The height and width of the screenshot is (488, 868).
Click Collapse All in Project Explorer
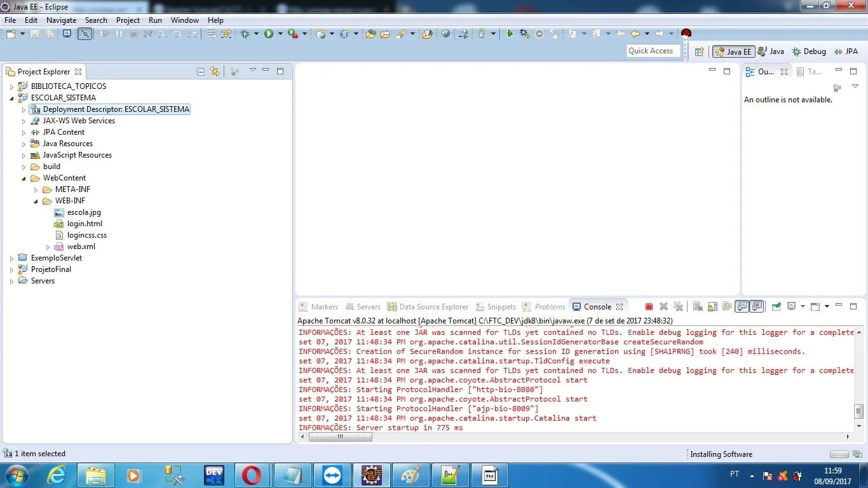(201, 72)
